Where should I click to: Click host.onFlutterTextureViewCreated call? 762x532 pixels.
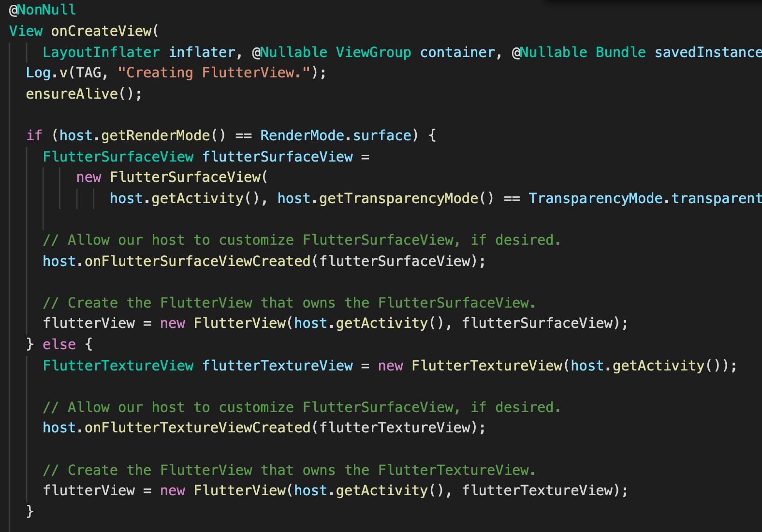click(x=176, y=428)
